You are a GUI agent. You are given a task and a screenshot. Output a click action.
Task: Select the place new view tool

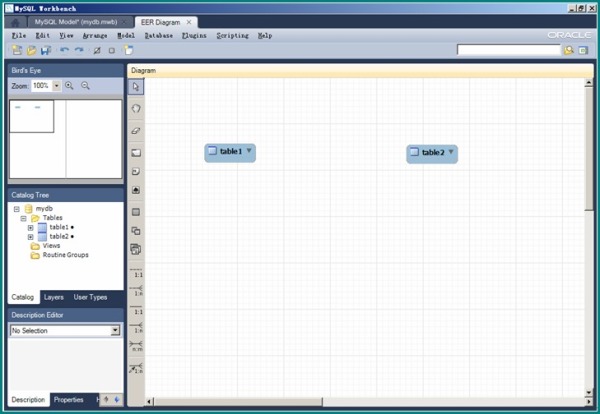[x=136, y=231]
